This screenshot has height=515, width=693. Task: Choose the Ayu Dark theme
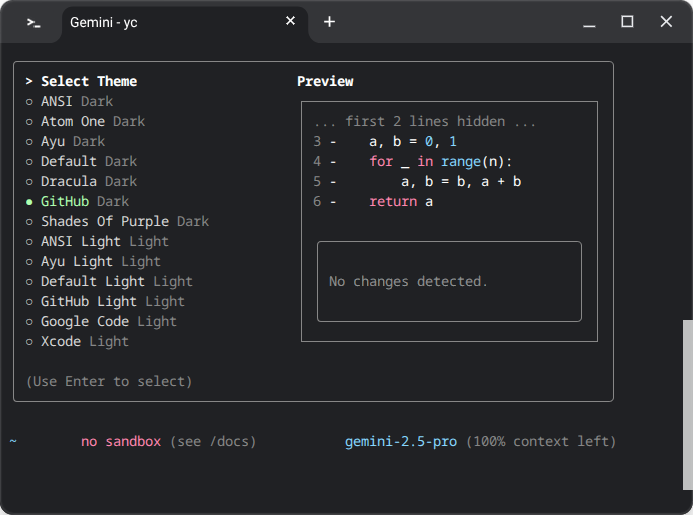[65, 141]
